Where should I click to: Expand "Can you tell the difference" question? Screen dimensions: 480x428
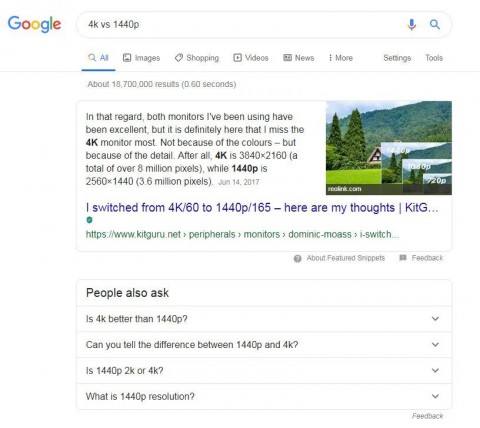(264, 345)
